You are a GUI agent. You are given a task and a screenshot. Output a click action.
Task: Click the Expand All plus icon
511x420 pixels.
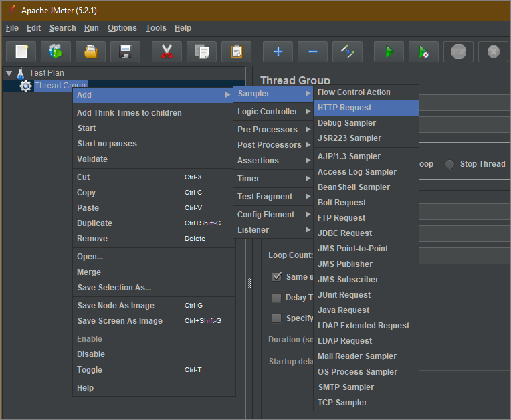tap(278, 51)
